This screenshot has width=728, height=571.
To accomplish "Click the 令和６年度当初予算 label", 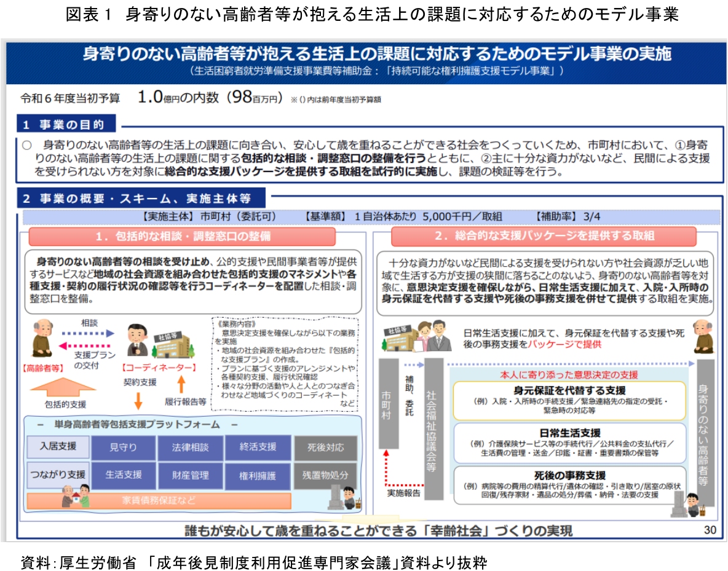I will (70, 98).
